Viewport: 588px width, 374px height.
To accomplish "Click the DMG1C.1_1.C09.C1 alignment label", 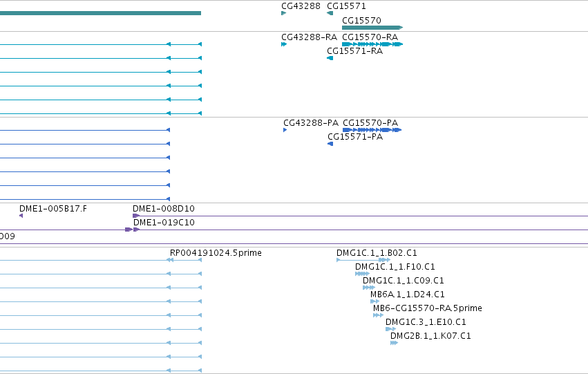I will coord(403,281).
